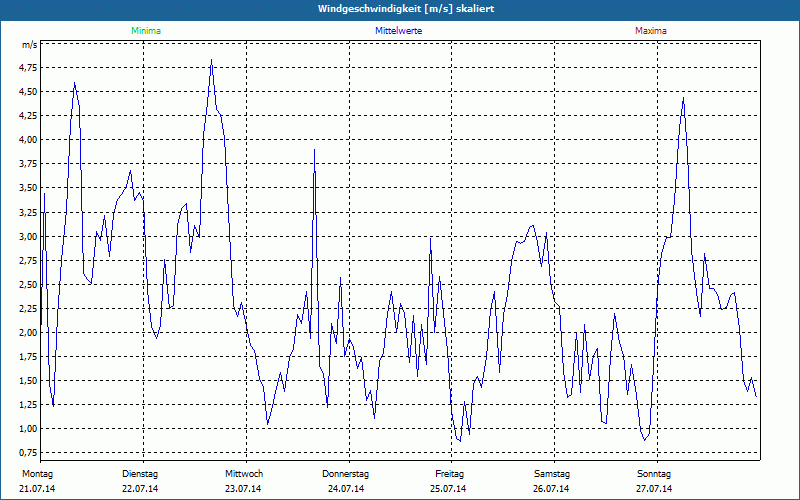This screenshot has height=500, width=800.
Task: Click the 1,50 y-axis value
Action: 29,380
